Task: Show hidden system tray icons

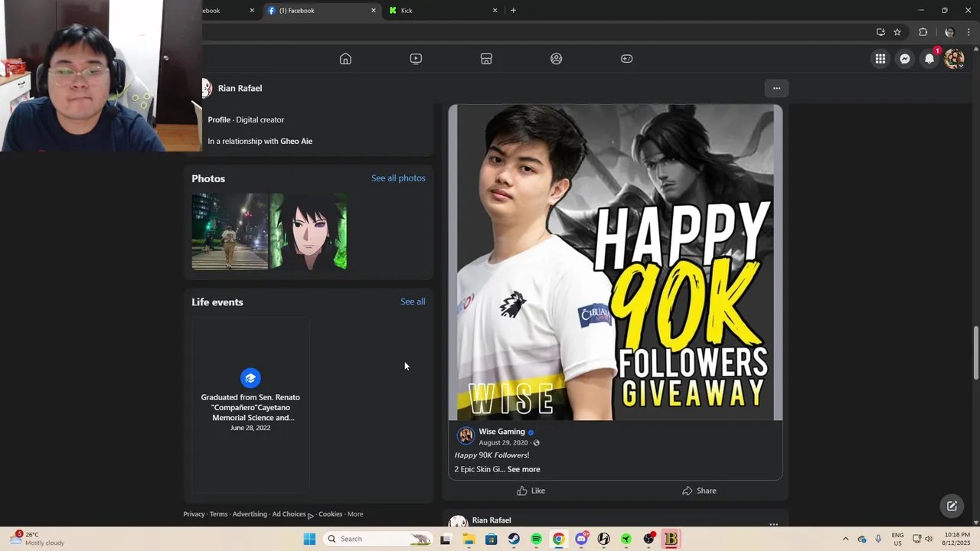Action: tap(845, 540)
